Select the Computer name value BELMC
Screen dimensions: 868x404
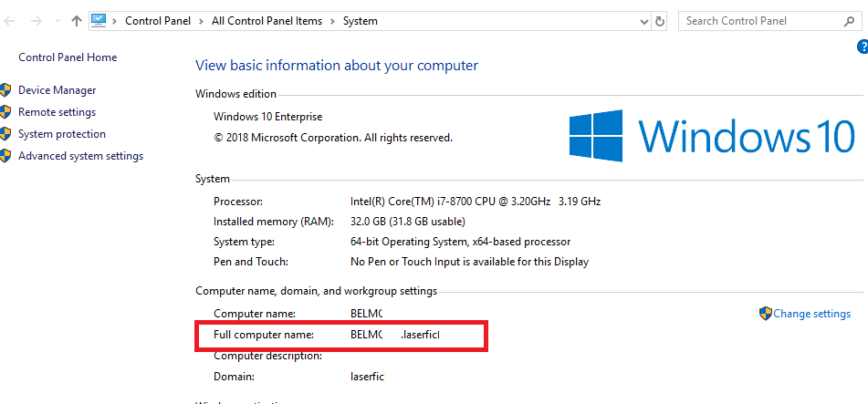point(367,314)
